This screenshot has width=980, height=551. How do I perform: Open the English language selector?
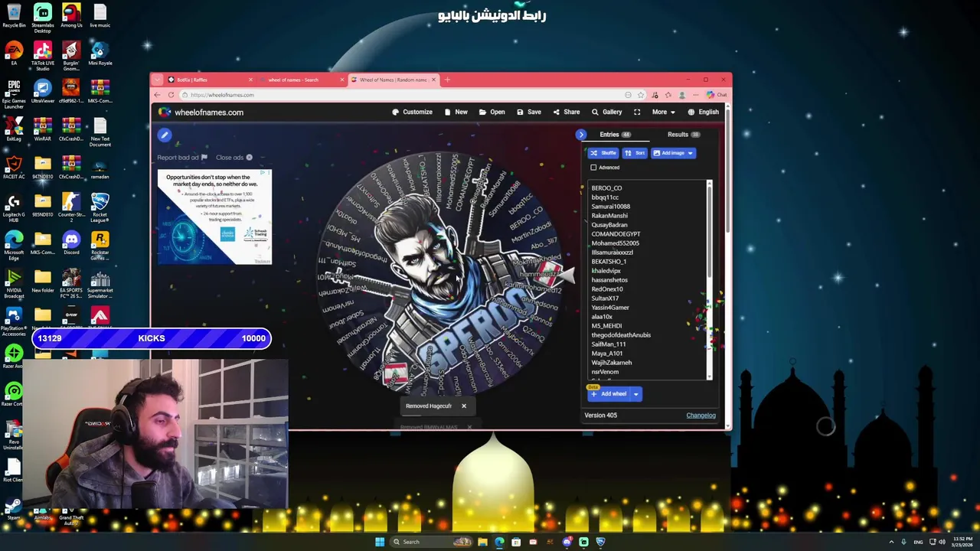click(703, 112)
